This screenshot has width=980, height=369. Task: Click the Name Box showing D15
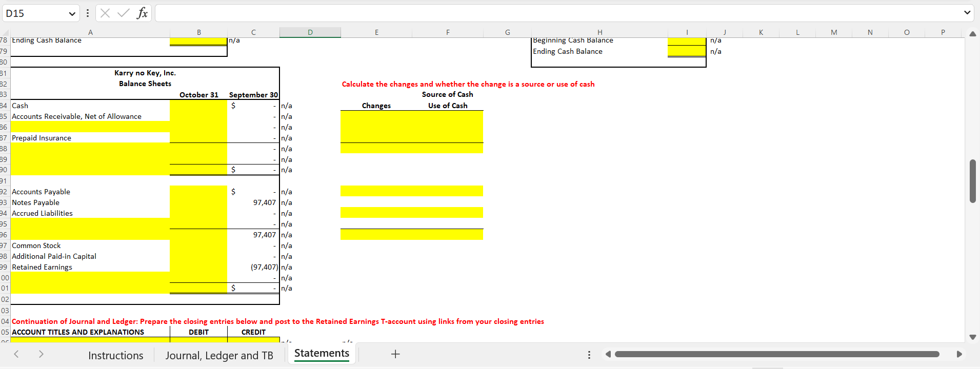pyautogui.click(x=35, y=13)
